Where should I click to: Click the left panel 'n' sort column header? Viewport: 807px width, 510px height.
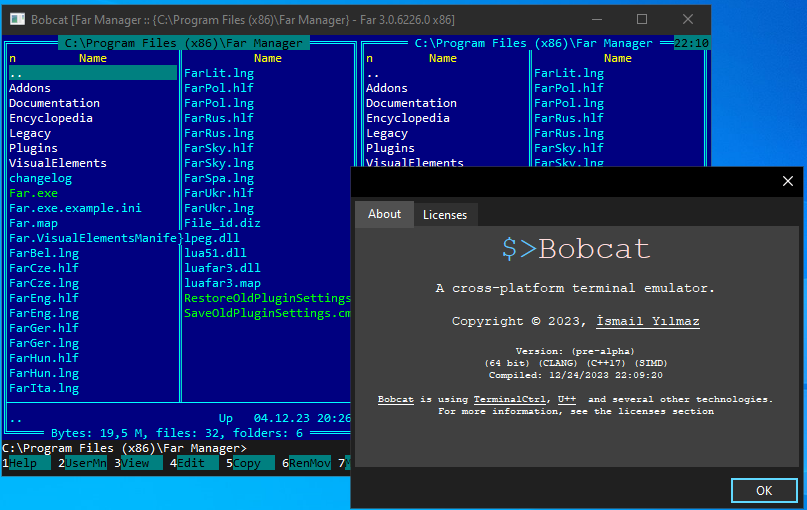pyautogui.click(x=12, y=58)
